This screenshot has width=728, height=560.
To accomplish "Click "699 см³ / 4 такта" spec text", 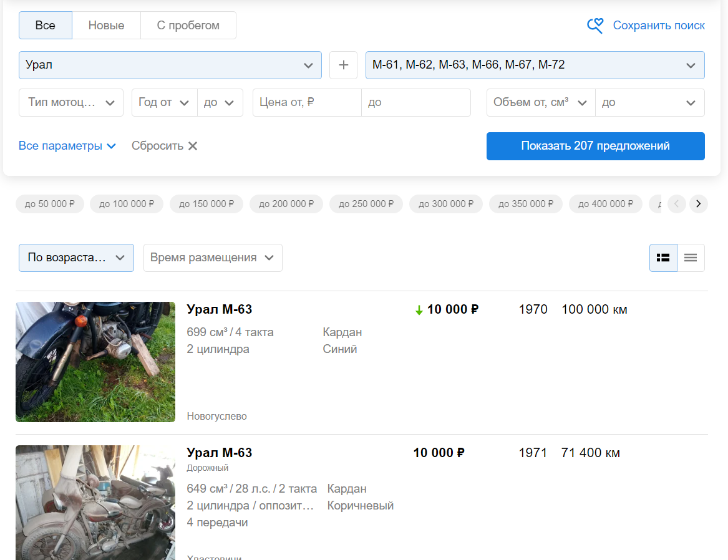I will (x=230, y=332).
